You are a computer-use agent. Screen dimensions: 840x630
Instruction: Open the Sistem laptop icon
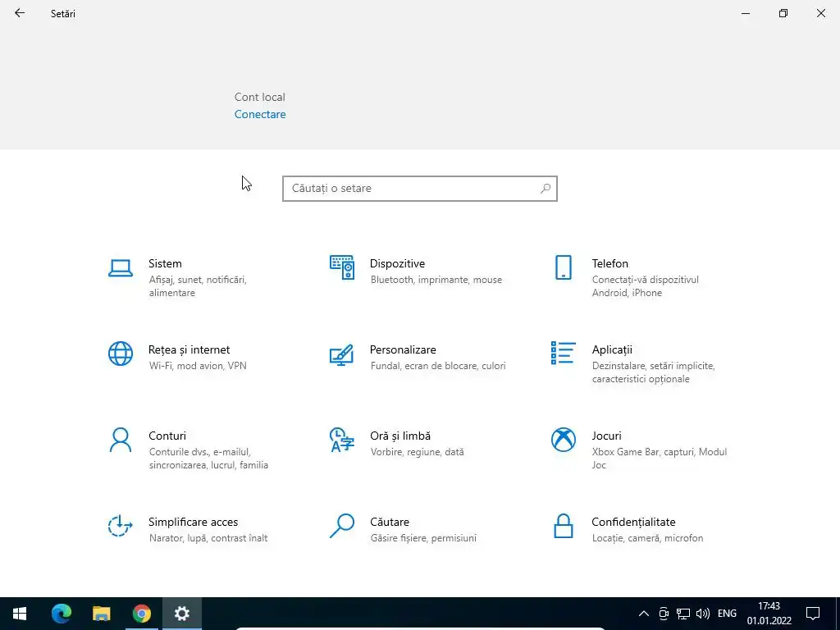click(x=121, y=268)
